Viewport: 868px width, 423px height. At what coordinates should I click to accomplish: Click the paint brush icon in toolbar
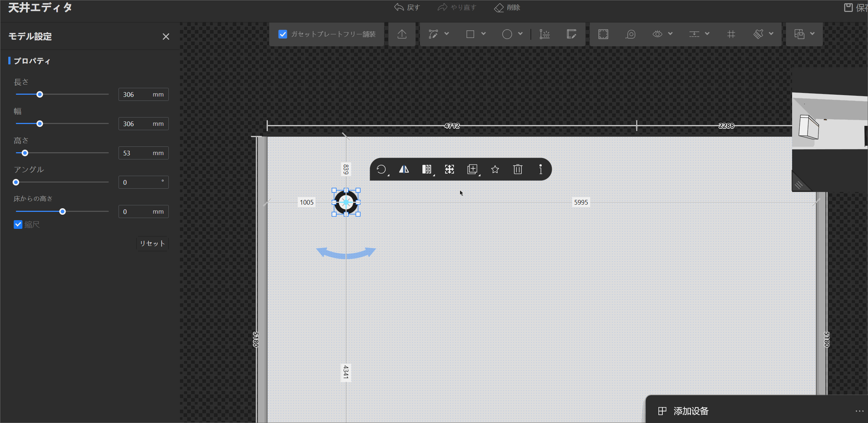pos(759,34)
